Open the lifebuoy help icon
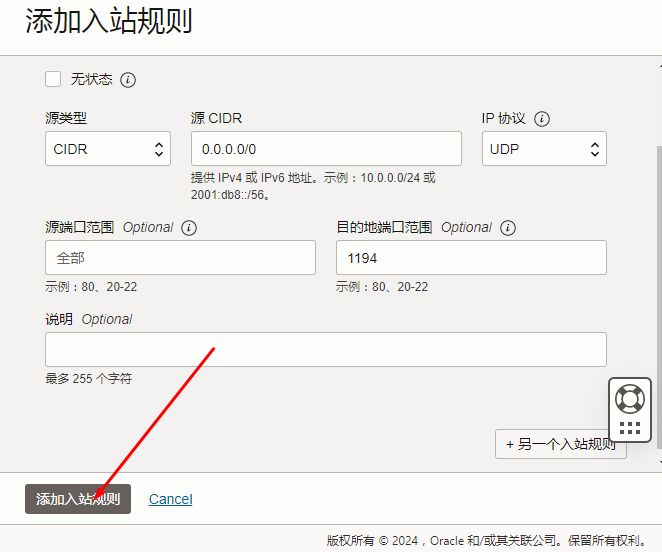Viewport: 662px width, 552px height. point(630,398)
